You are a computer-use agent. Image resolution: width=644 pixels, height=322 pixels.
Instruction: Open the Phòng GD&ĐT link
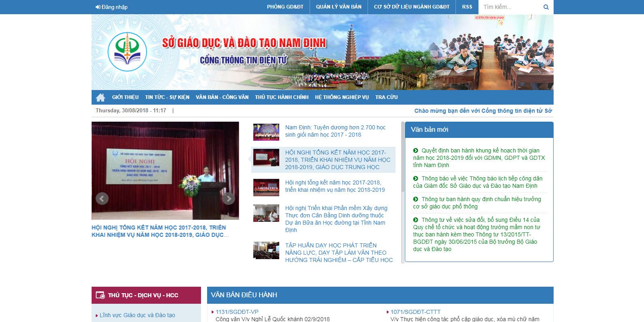[285, 7]
